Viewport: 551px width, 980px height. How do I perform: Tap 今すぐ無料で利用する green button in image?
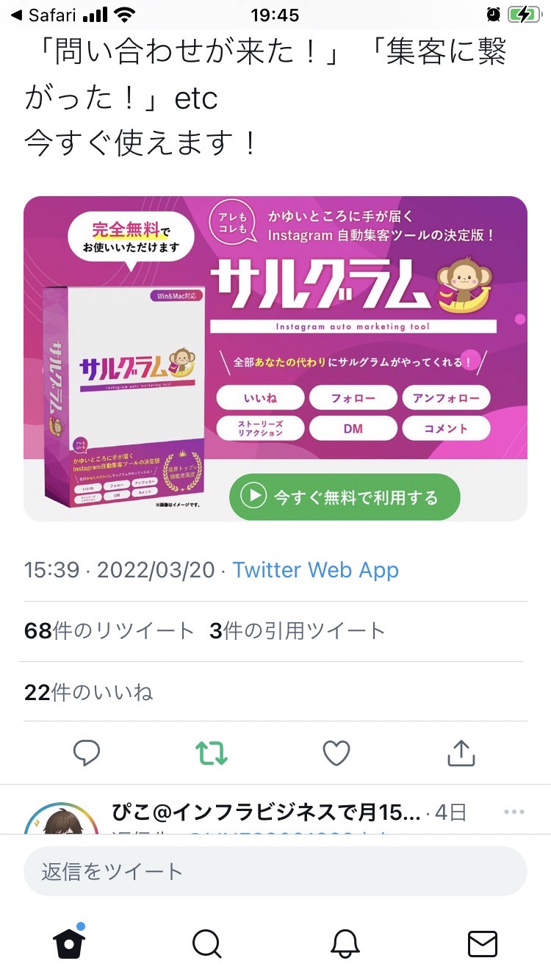(x=345, y=497)
